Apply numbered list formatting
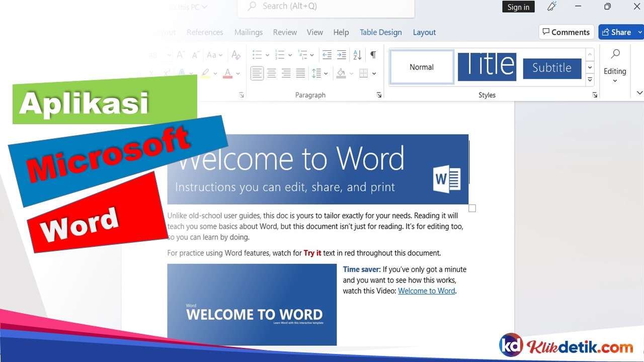This screenshot has height=362, width=644. pos(280,55)
